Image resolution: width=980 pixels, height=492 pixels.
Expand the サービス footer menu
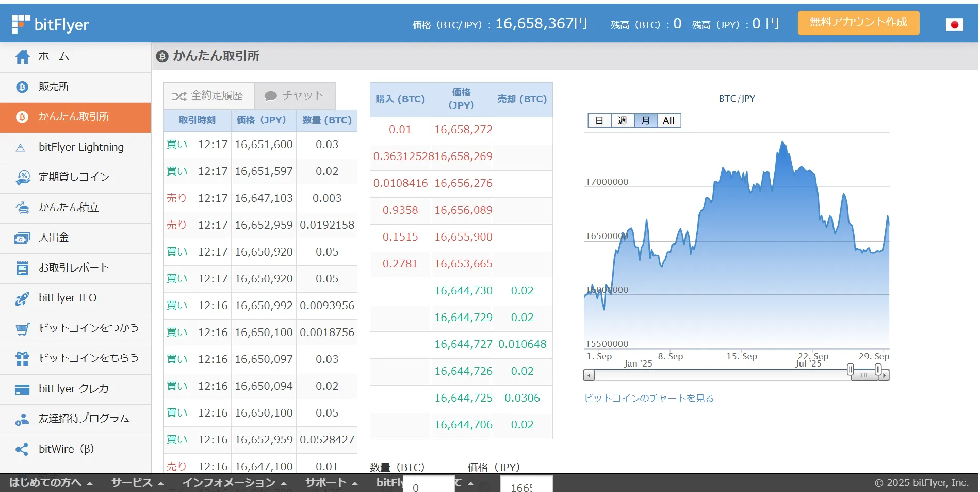tap(137, 483)
